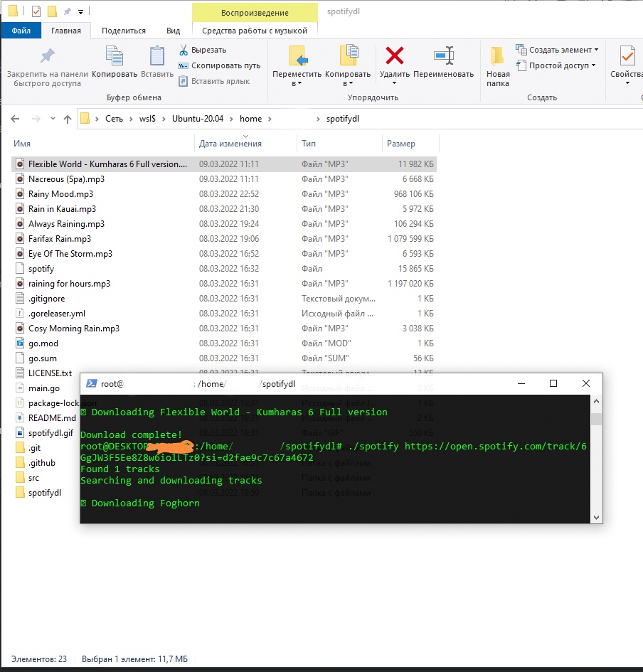Maximize the terminal window

(x=553, y=383)
